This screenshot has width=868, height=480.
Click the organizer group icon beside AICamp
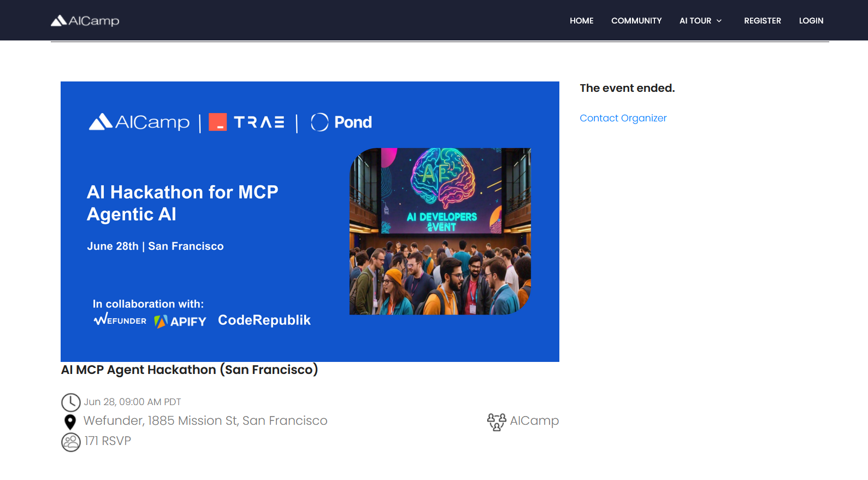pyautogui.click(x=497, y=422)
